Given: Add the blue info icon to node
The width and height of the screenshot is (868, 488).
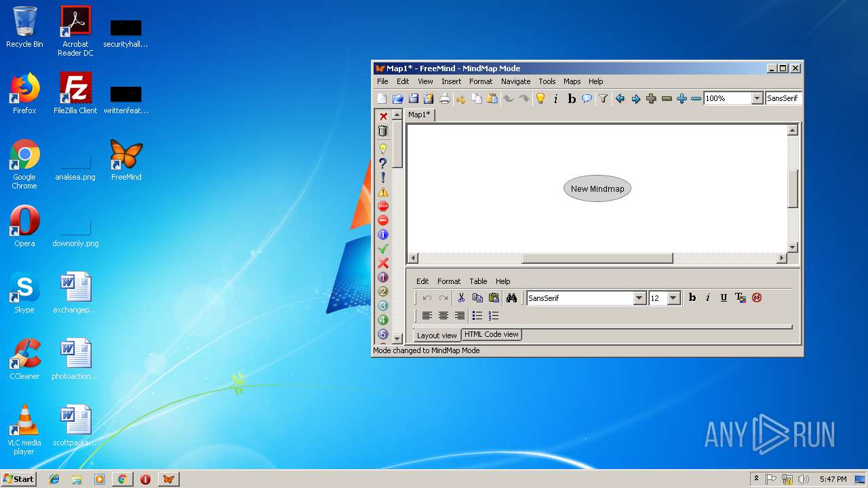Looking at the screenshot, I should pyautogui.click(x=383, y=235).
